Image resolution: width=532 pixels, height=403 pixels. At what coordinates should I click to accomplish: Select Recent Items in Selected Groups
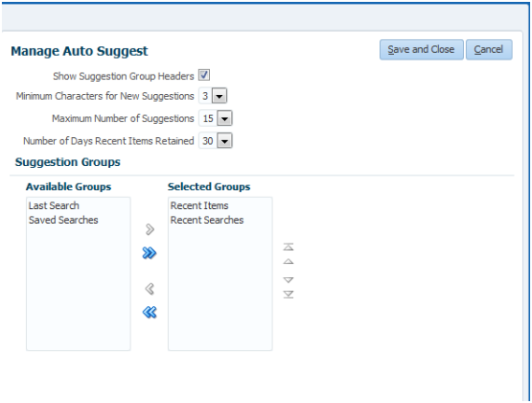coord(199,205)
